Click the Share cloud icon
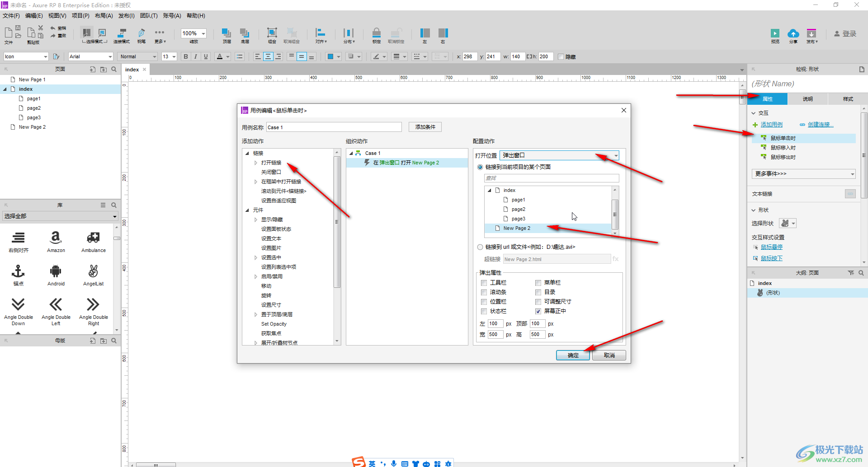868x467 pixels. (793, 33)
